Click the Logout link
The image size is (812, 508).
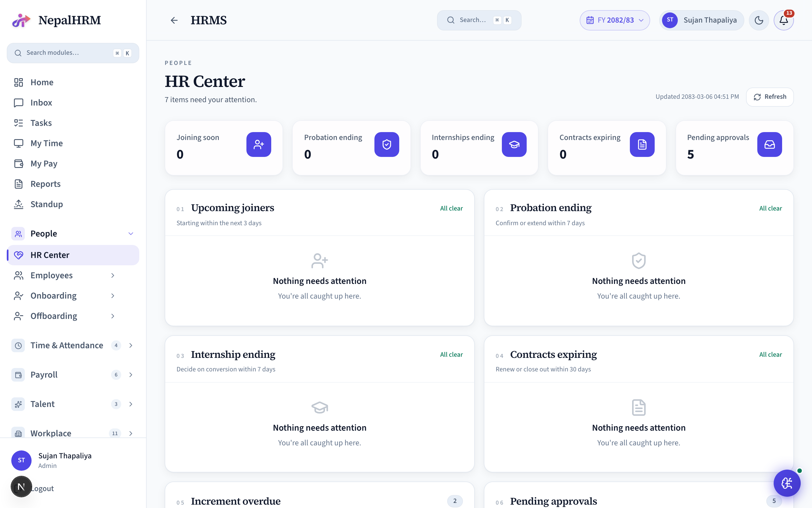pyautogui.click(x=42, y=489)
